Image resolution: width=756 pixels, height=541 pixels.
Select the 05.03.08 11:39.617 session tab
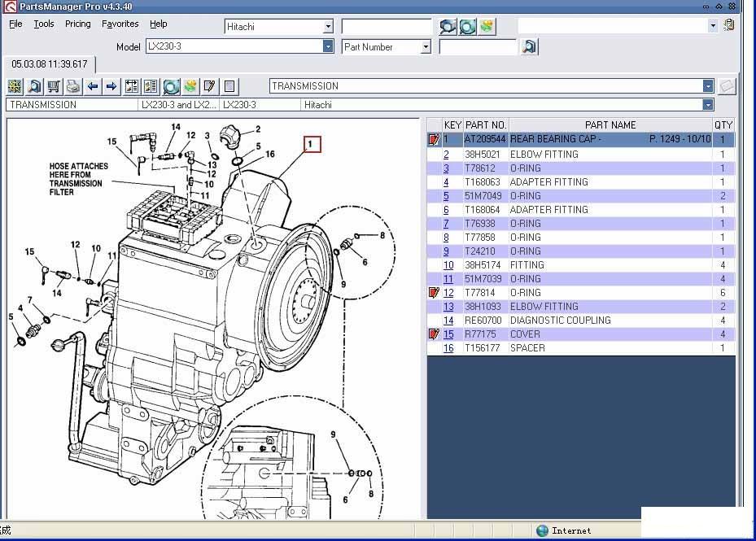(x=49, y=64)
